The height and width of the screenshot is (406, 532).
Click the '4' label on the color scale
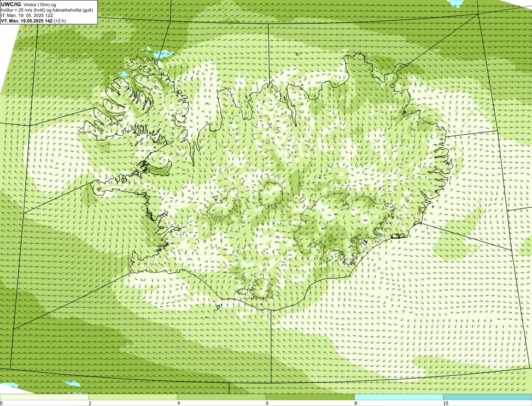(178, 403)
